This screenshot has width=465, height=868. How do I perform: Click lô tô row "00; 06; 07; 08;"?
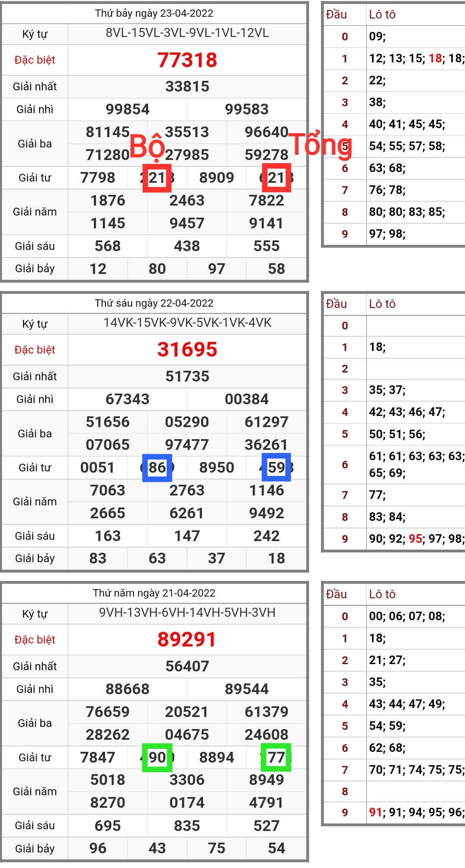[407, 616]
